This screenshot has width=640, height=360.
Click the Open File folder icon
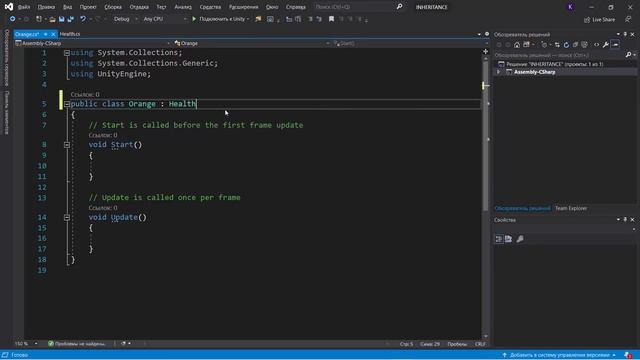pyautogui.click(x=52, y=19)
